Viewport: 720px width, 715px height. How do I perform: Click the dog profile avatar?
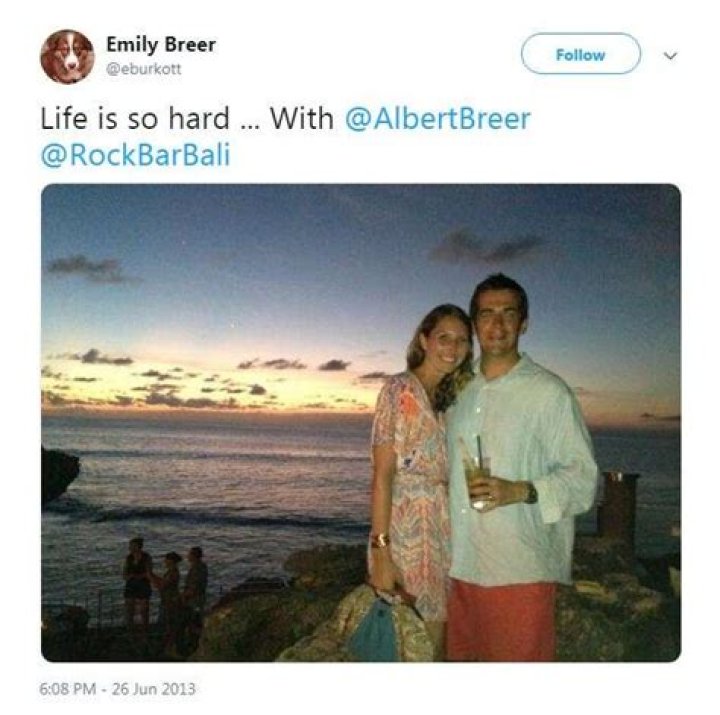point(67,56)
